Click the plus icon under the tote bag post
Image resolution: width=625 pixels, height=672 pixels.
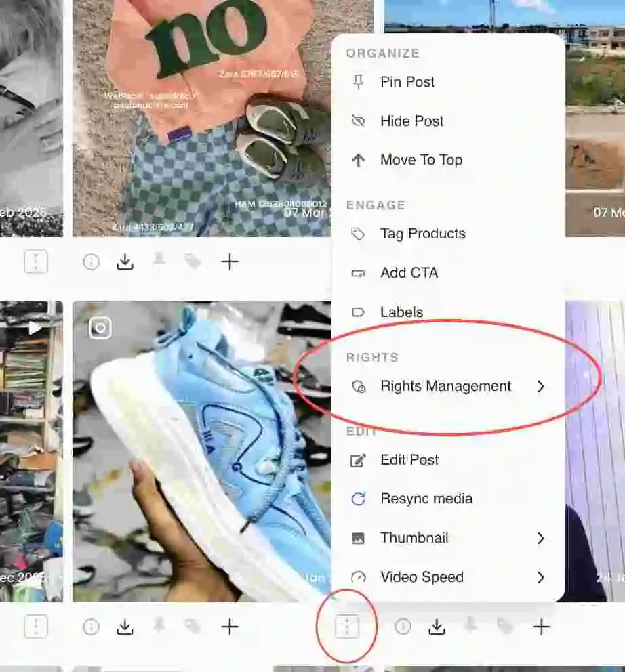click(x=230, y=261)
